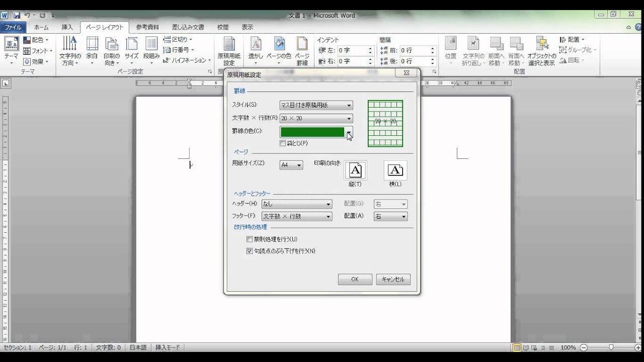Close the 原稿用紙設定 dialog
Viewport: 644px width, 362px height.
407,73
